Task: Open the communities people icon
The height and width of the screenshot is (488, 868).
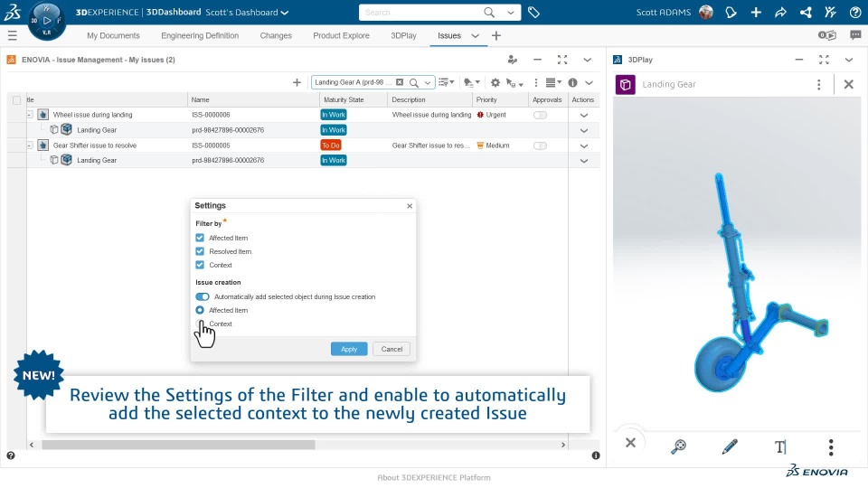Action: (830, 12)
